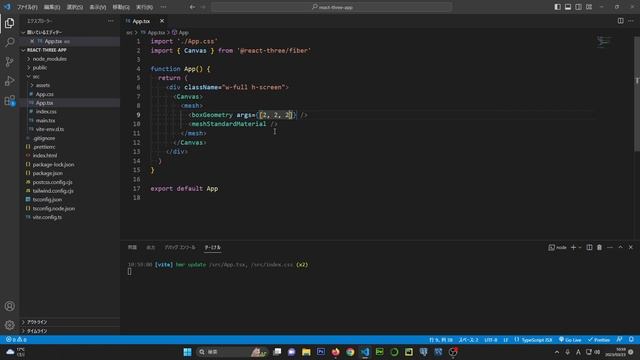Change LF end of line sequence
The width and height of the screenshot is (640, 360).
pyautogui.click(x=506, y=340)
